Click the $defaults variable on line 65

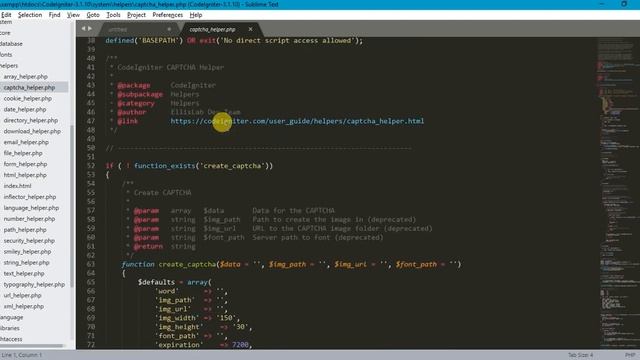pos(156,282)
